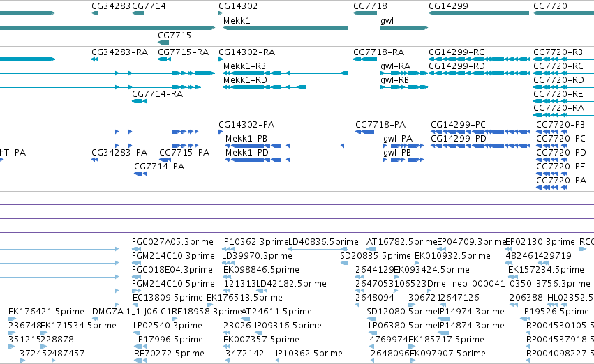Select the gwl gene label
594x364 pixels.
coord(387,21)
